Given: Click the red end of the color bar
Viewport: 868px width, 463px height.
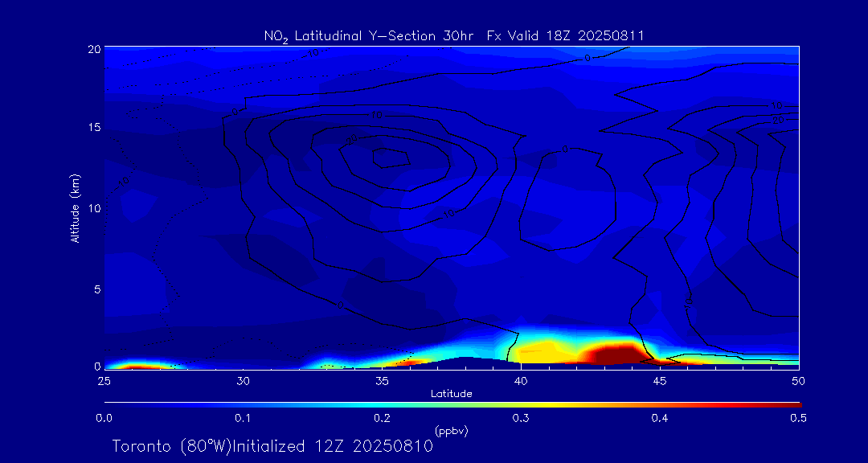Looking at the screenshot, I should pyautogui.click(x=792, y=404).
